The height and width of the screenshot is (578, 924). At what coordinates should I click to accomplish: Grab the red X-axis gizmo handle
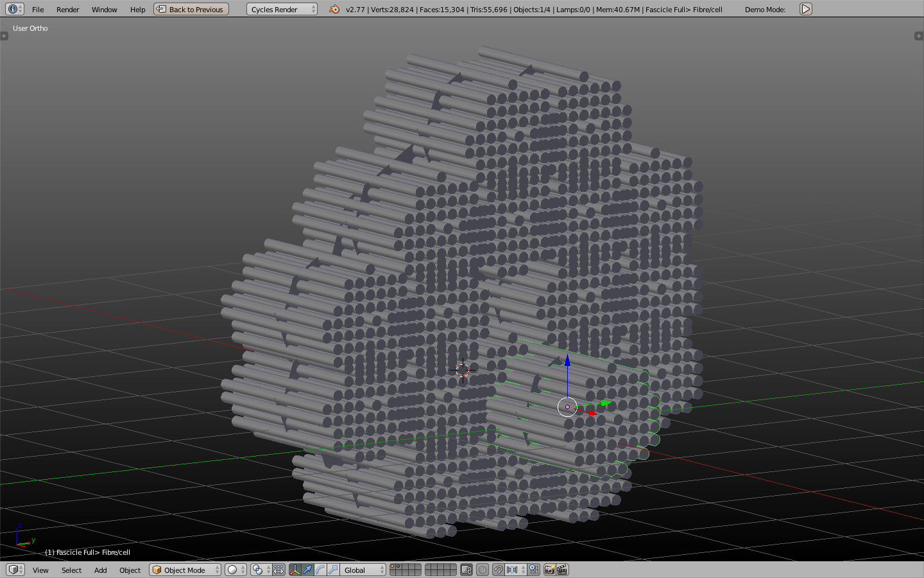pyautogui.click(x=592, y=413)
